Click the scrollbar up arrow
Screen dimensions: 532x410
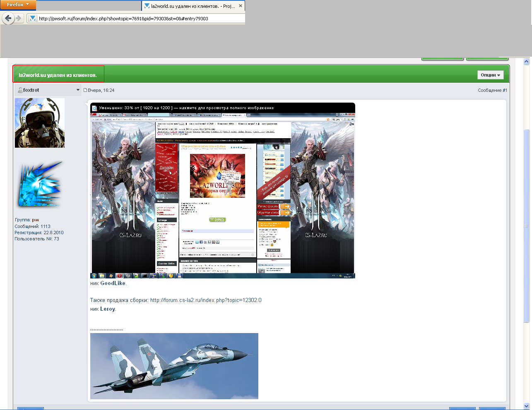527,62
